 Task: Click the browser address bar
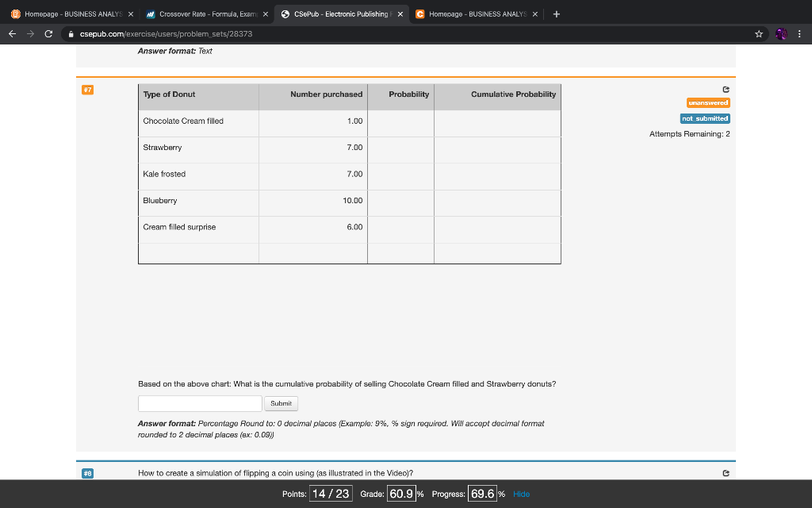(x=238, y=34)
